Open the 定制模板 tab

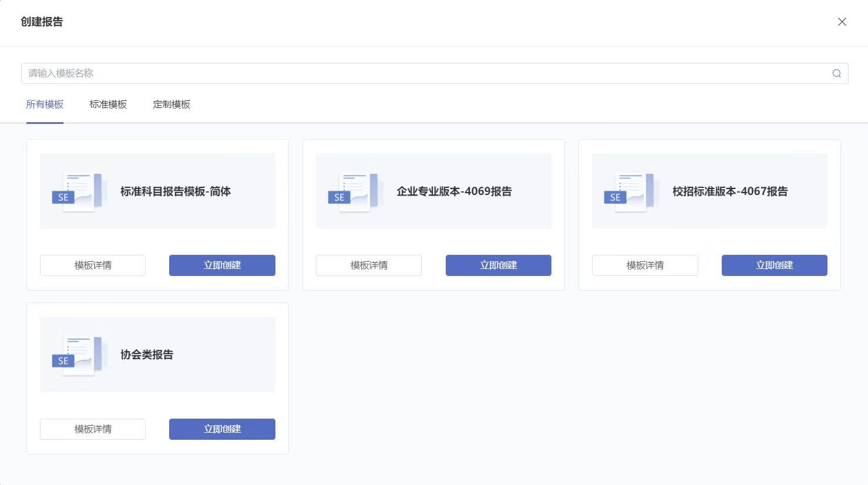click(x=171, y=105)
